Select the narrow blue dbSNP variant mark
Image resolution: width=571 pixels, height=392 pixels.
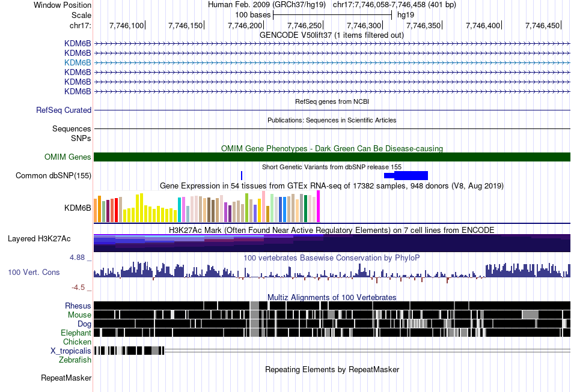pyautogui.click(x=242, y=176)
